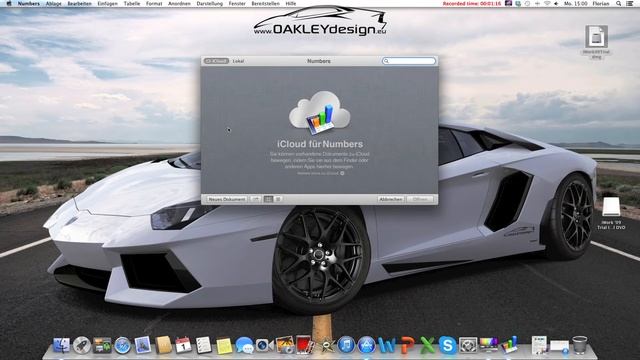Screen dimensions: 640x360
Task: Click monitor color display icon in dock
Action: coord(489,345)
